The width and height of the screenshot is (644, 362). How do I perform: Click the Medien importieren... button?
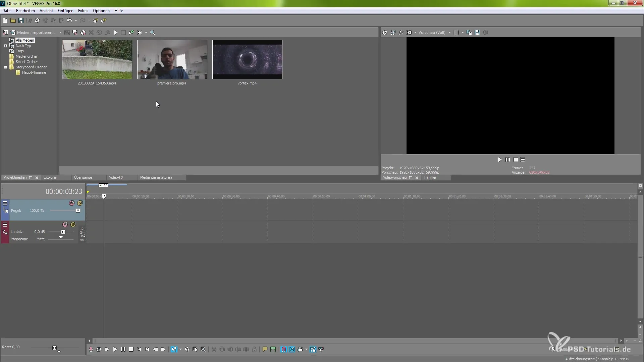[x=33, y=33]
